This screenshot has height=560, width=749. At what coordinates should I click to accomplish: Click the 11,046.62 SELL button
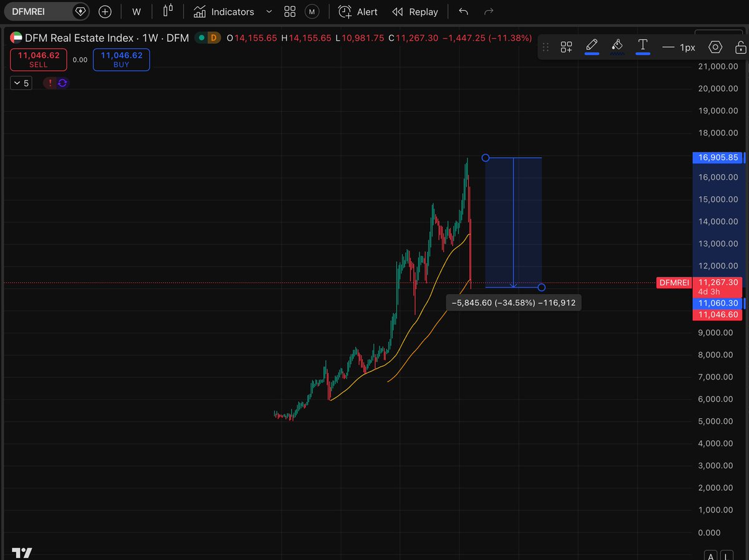pyautogui.click(x=39, y=60)
